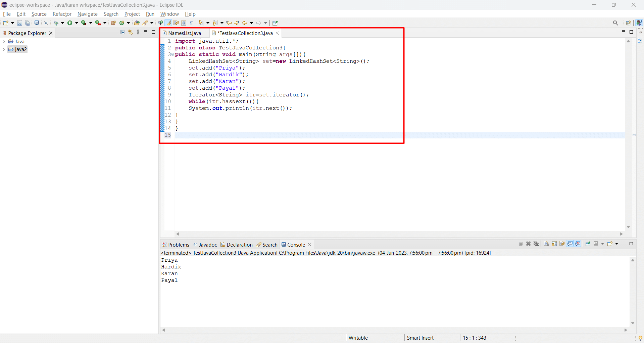Image resolution: width=644 pixels, height=343 pixels.
Task: Open the New icon dropdown arrow
Action: 12,23
